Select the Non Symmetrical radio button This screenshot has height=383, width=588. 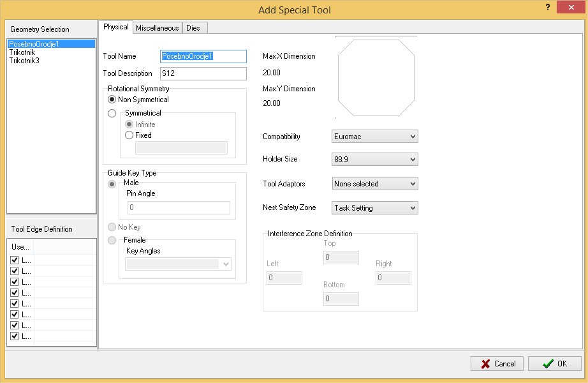(112, 100)
